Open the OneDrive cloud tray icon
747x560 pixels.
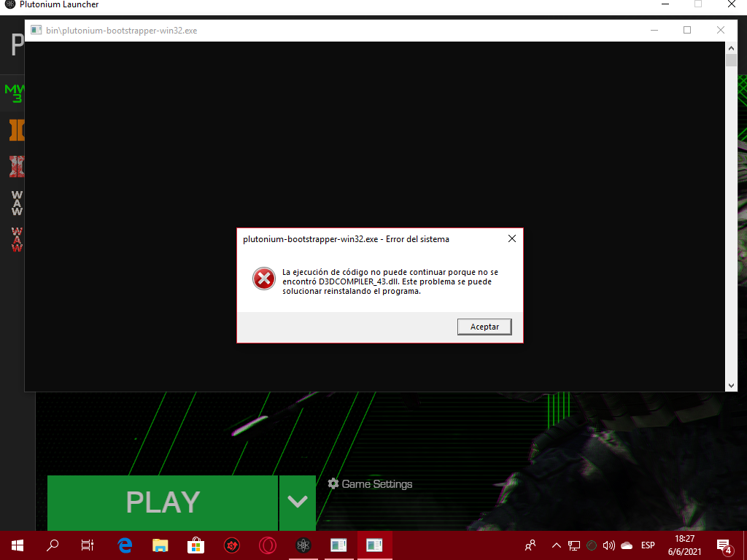(x=627, y=545)
